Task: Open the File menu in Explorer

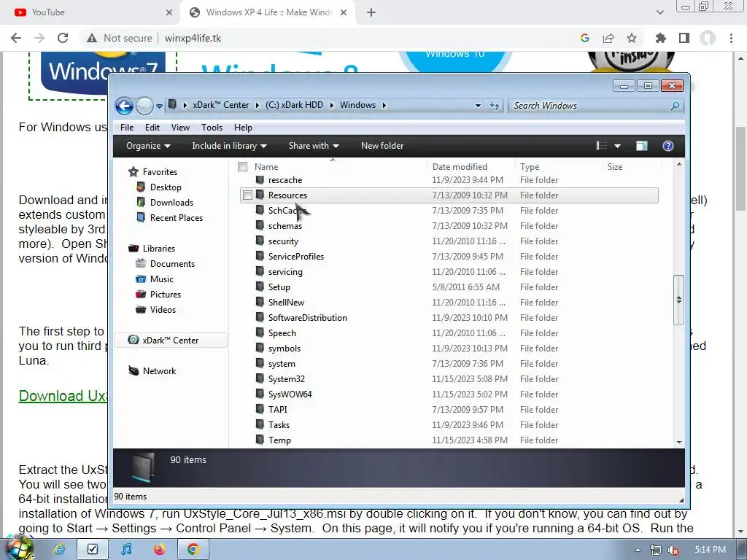Action: [x=127, y=128]
